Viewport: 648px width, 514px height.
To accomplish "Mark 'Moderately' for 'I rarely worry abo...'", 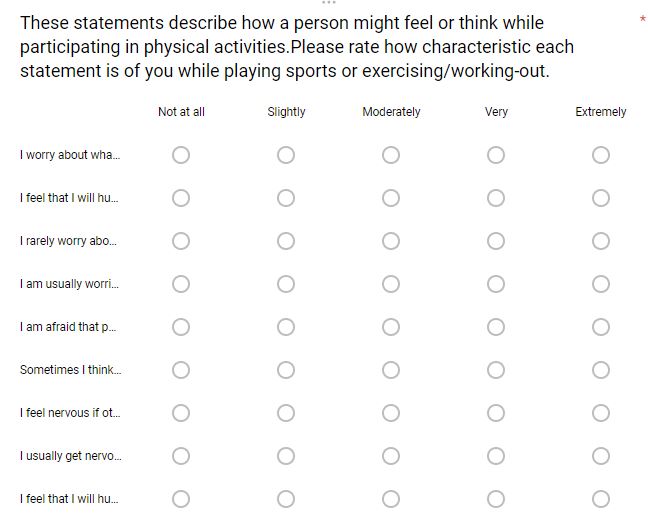I will coord(391,241).
